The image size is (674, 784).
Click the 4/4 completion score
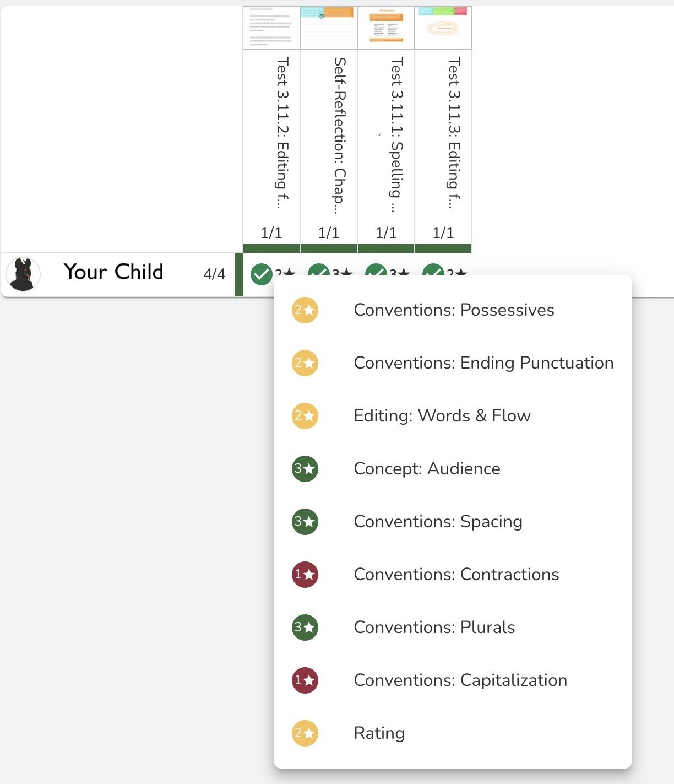coord(214,274)
